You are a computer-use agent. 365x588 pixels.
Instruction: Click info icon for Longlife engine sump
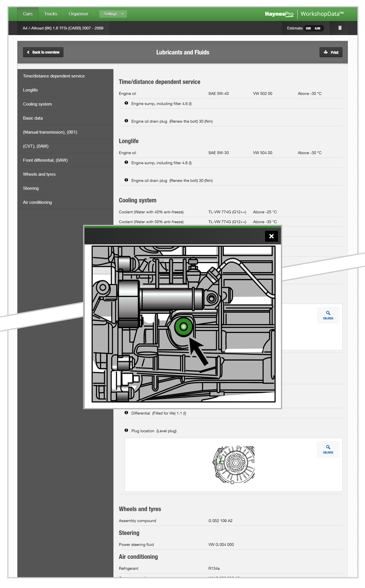(x=126, y=163)
